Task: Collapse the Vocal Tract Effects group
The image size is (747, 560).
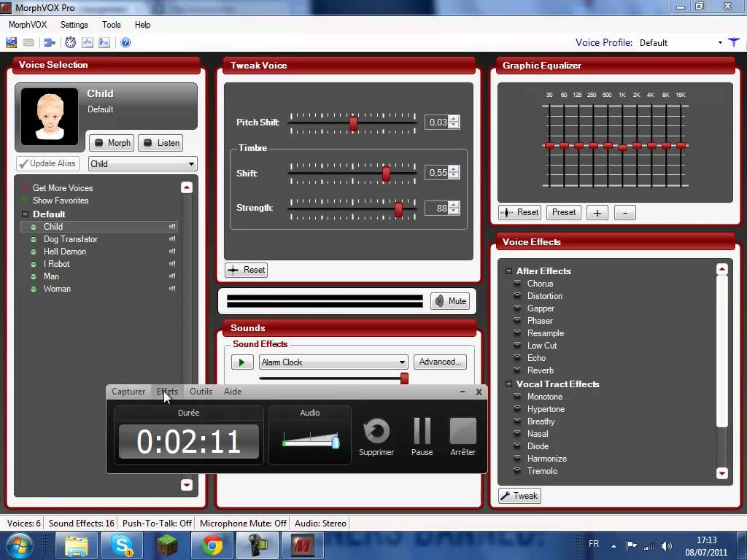Action: [x=508, y=384]
